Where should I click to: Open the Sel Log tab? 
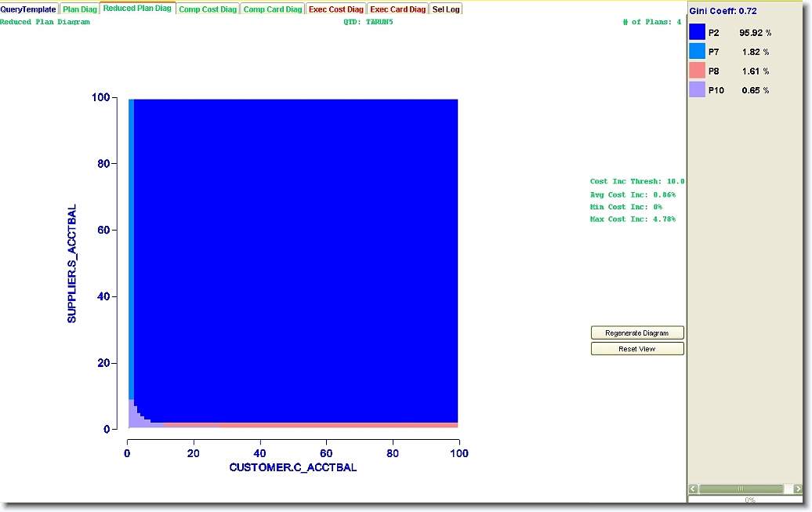(446, 9)
